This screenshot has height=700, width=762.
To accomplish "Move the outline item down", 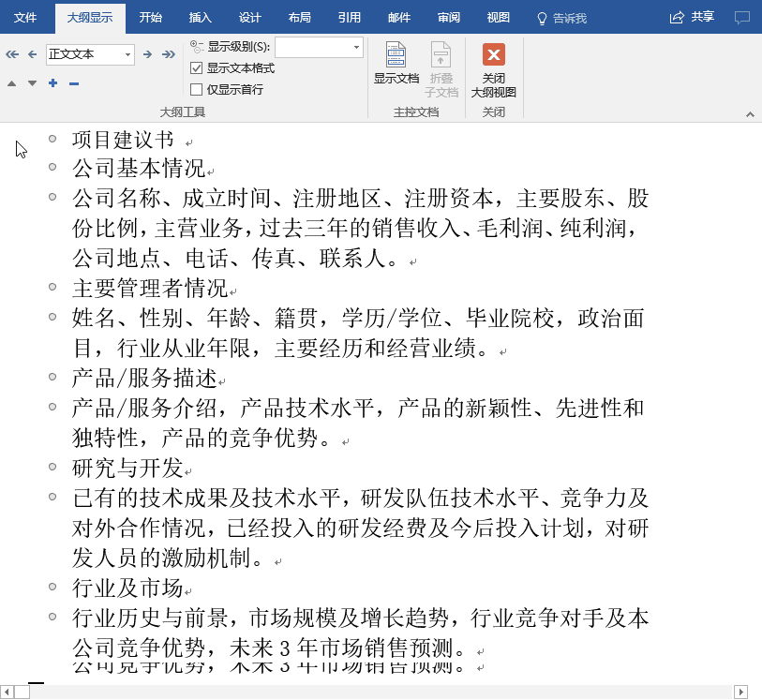I will click(x=32, y=83).
